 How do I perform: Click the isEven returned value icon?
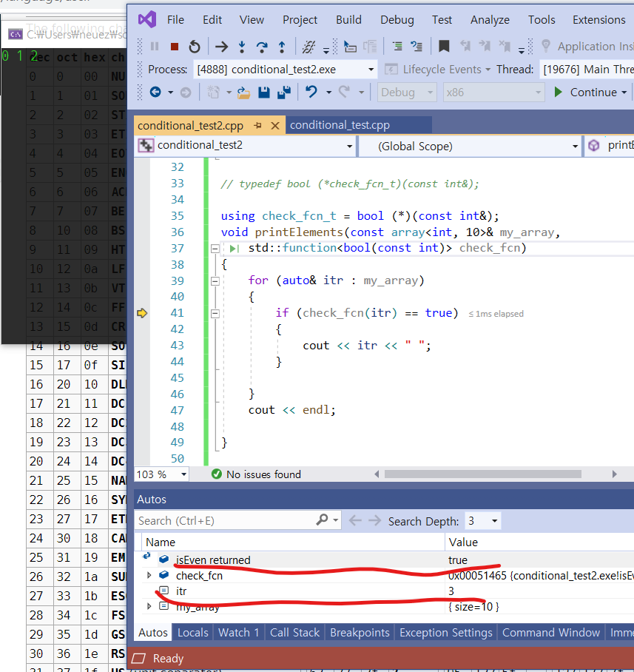tap(163, 560)
